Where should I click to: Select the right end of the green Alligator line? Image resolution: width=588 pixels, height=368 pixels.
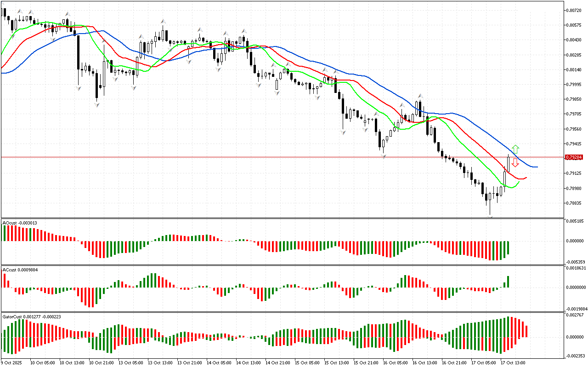[519, 182]
